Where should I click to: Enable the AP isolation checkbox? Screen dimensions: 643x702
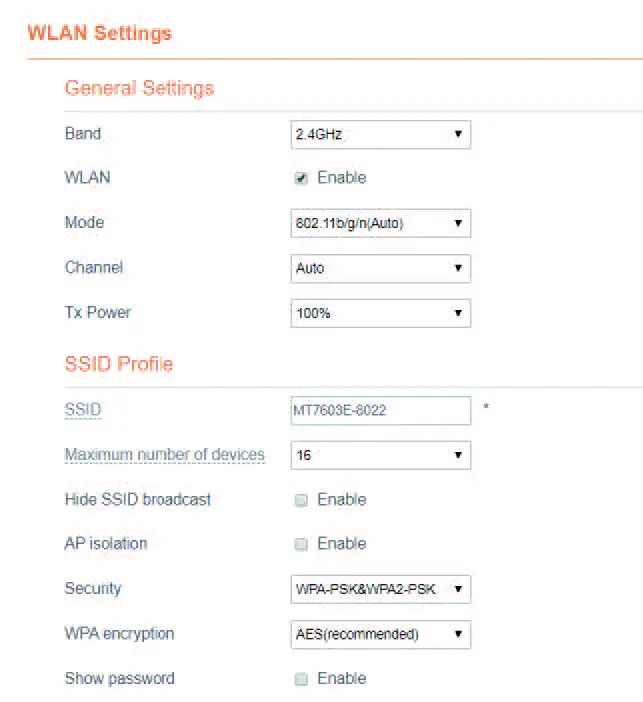tap(301, 544)
